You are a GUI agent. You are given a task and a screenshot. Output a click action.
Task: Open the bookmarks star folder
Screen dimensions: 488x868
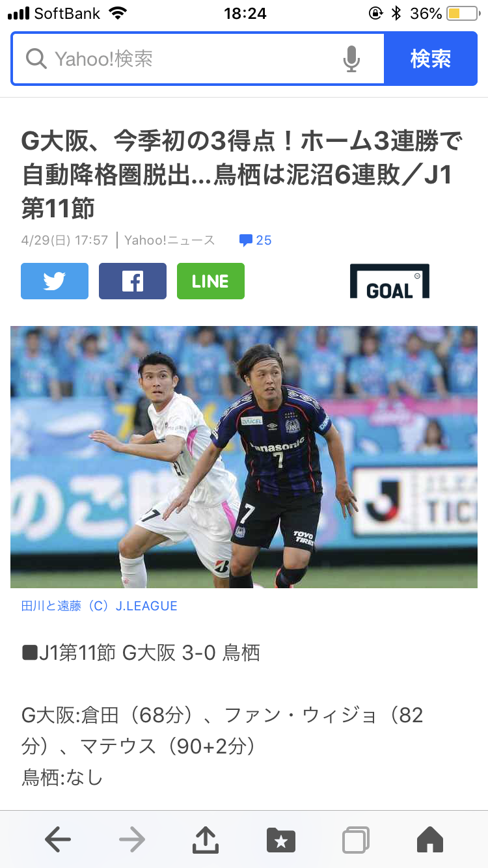pos(281,840)
